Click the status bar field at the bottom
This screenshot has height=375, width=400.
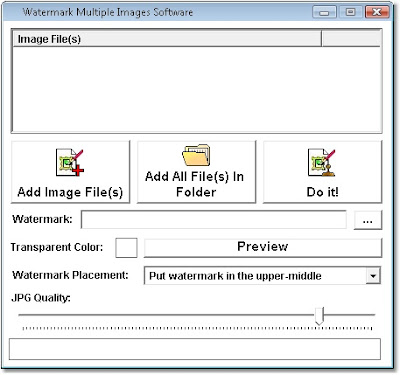(x=195, y=349)
